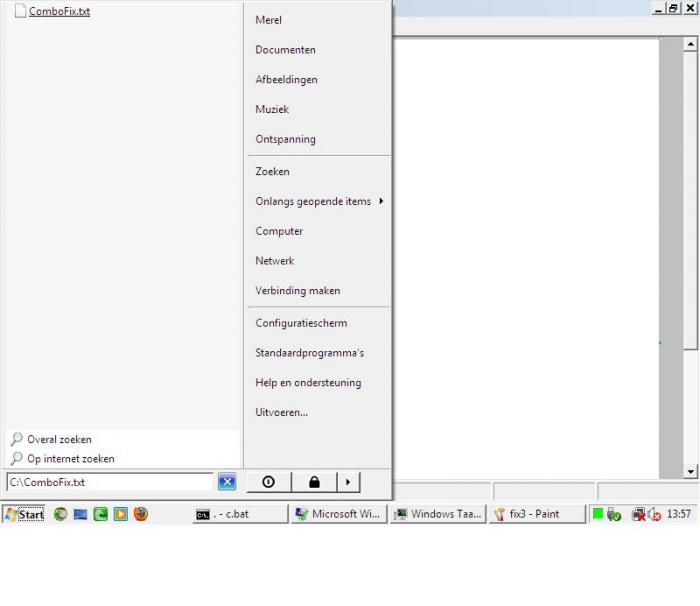Open Netwerk in the Start menu
This screenshot has height=606, width=700.
tap(275, 261)
